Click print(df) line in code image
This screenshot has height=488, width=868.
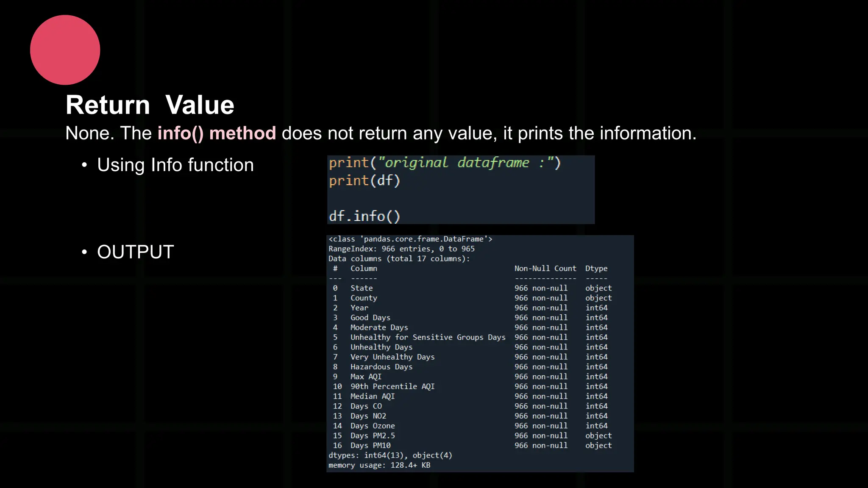point(364,181)
